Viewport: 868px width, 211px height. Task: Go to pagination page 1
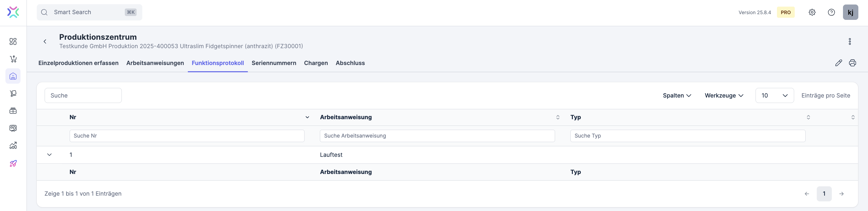[x=824, y=194]
